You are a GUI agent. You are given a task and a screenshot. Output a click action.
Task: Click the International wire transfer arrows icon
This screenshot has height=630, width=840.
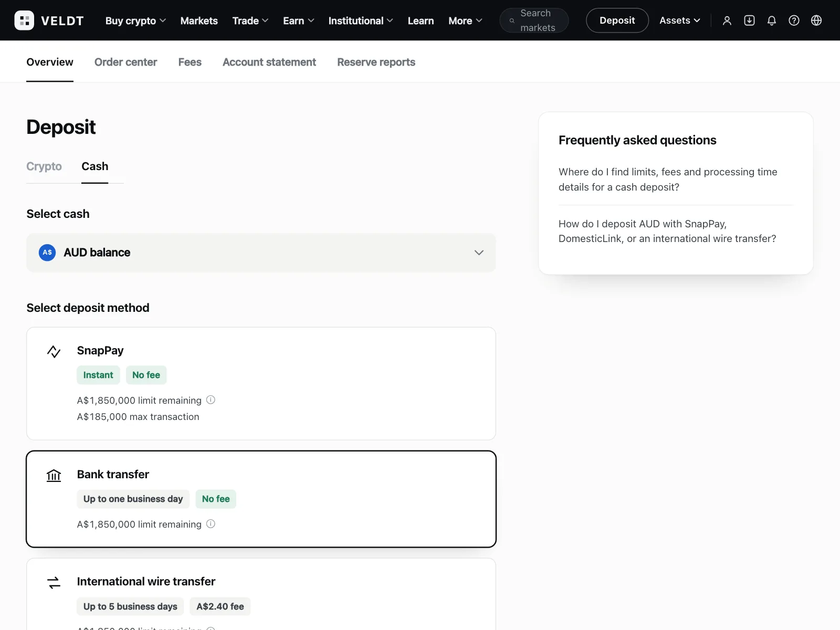[54, 582]
